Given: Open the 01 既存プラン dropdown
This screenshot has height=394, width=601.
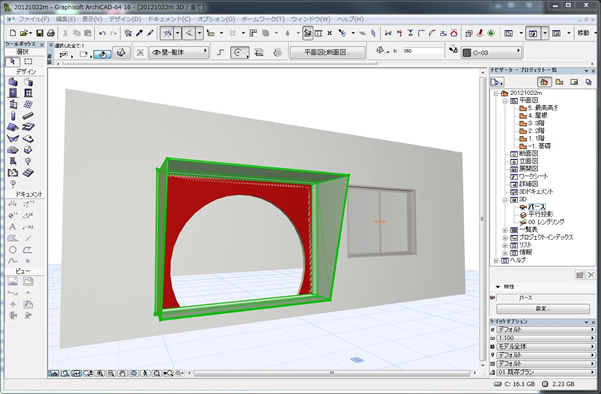Looking at the screenshot, I should (545, 372).
